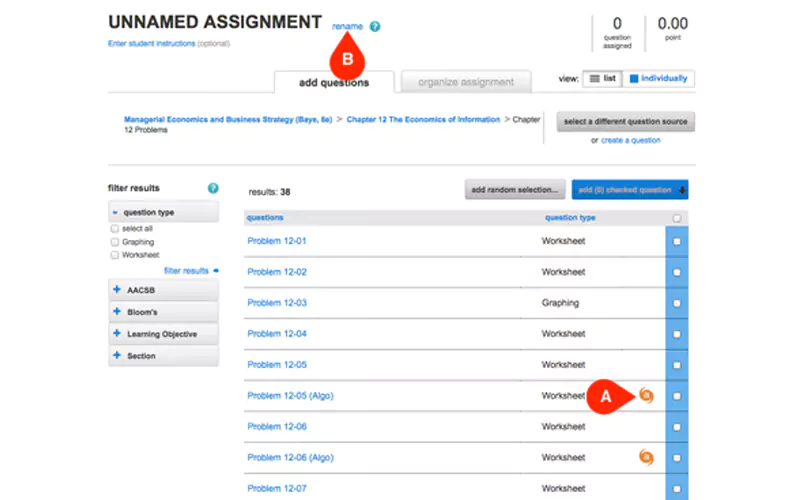This screenshot has width=800, height=500.
Task: Click the help icon beside rename
Action: tap(375, 26)
